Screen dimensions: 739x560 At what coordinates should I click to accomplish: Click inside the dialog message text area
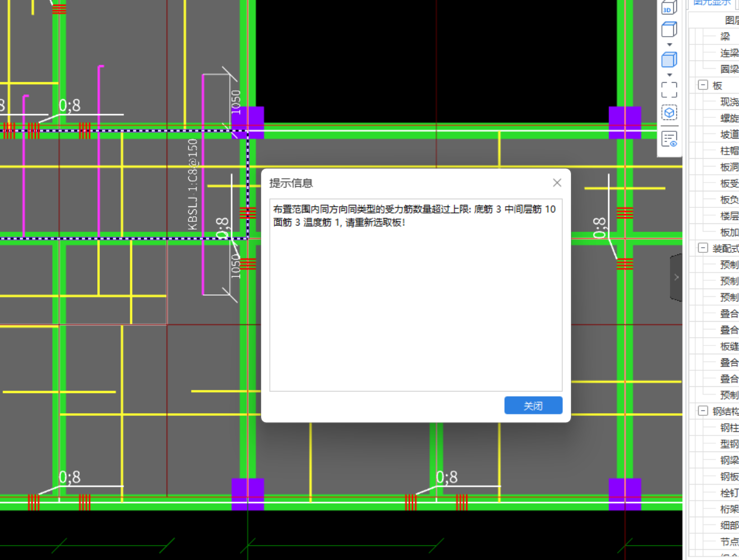coord(416,295)
